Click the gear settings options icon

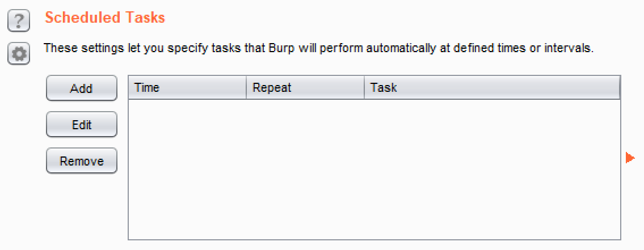(x=19, y=54)
